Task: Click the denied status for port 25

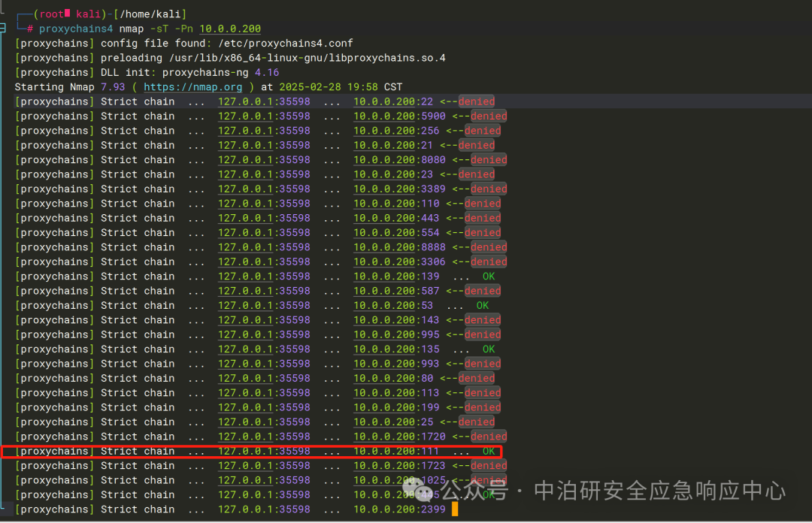Action: 477,422
